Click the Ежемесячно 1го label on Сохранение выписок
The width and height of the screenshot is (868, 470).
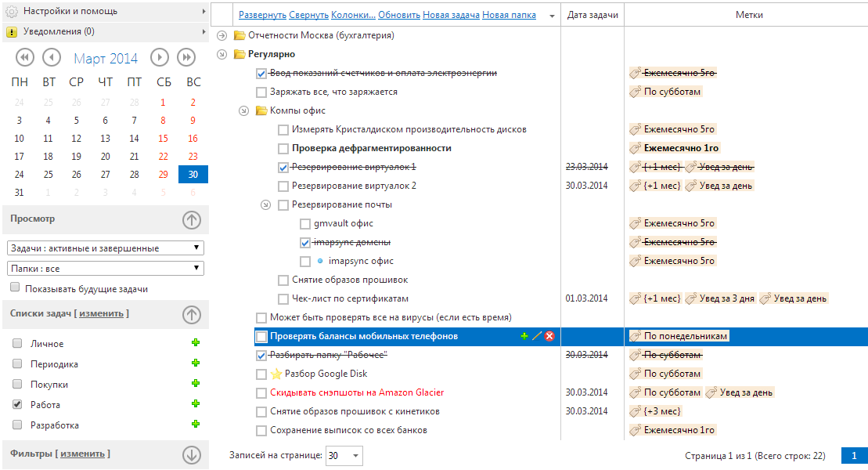(679, 430)
